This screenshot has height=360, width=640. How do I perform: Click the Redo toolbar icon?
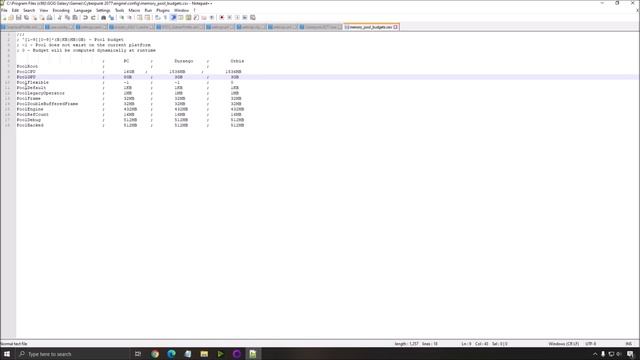(x=93, y=18)
